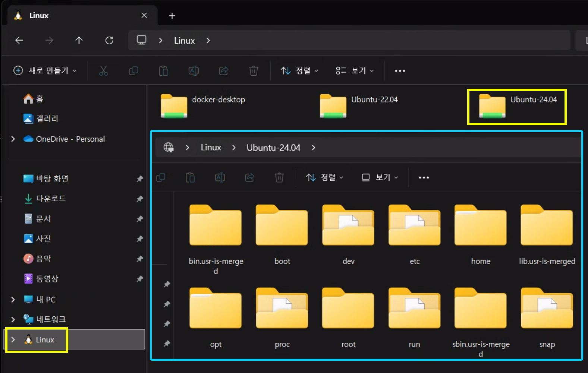Click the Paste icon in Ubuntu-24.04 window toolbar

190,177
